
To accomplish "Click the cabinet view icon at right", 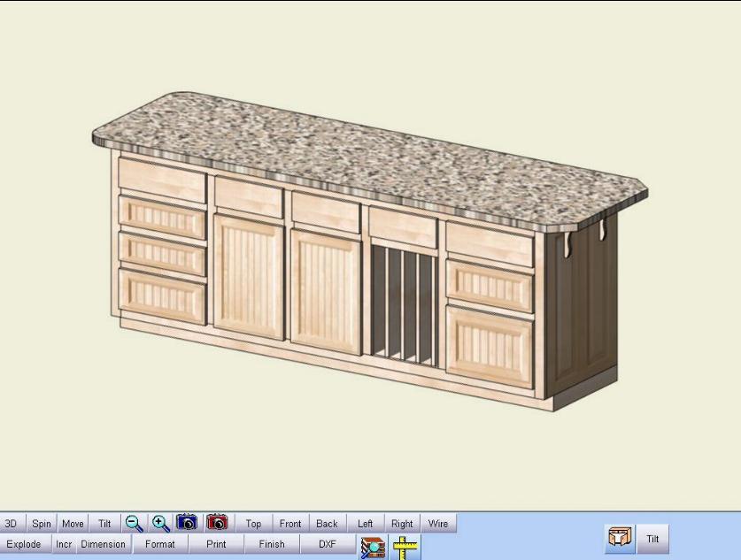I will [x=620, y=538].
